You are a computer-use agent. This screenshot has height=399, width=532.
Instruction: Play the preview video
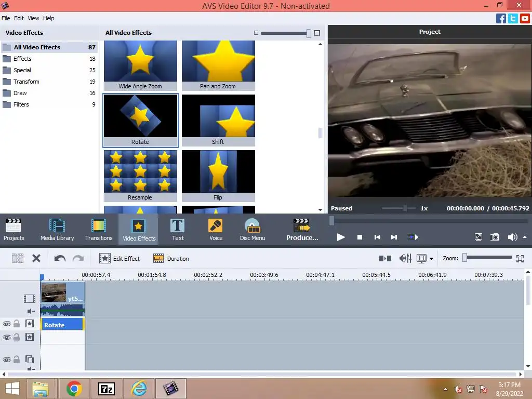tap(341, 237)
